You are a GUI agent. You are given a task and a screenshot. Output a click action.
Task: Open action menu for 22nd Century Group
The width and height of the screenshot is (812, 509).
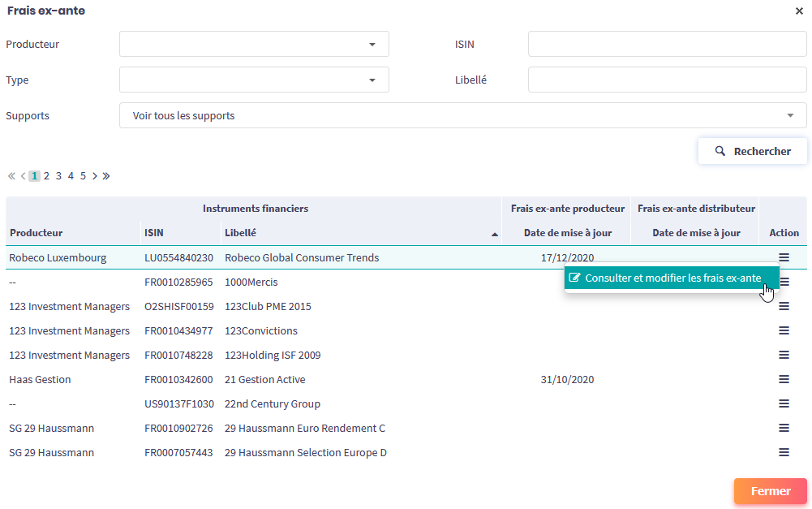pos(784,404)
